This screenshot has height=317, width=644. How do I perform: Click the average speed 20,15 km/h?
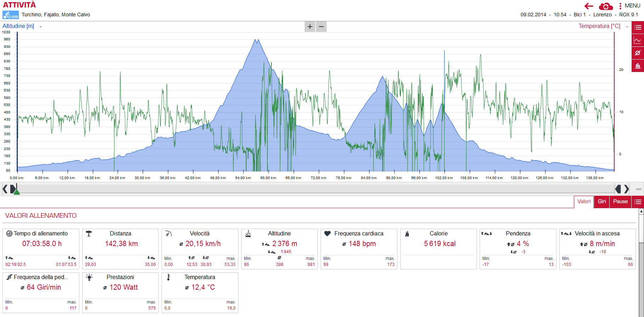point(203,244)
